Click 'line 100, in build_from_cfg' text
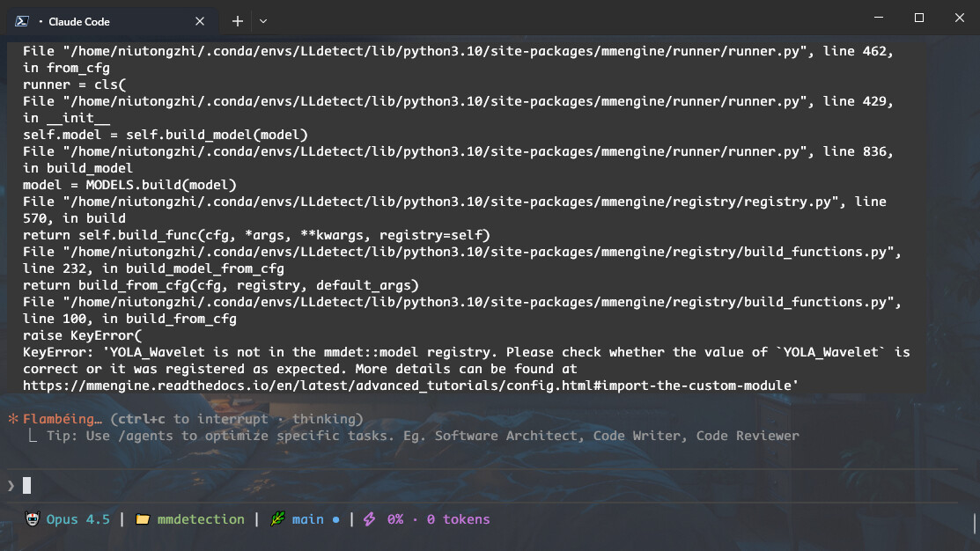This screenshot has height=551, width=980. 130,319
